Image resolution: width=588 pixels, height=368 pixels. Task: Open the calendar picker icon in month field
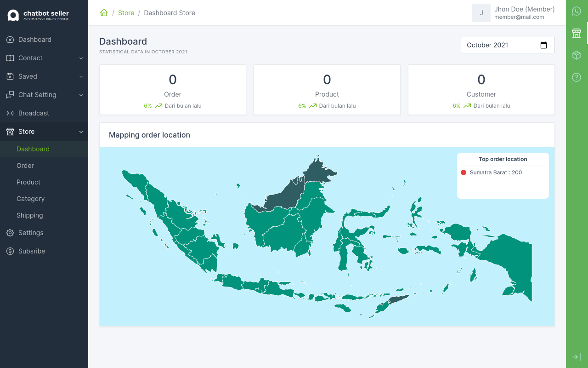pos(544,45)
